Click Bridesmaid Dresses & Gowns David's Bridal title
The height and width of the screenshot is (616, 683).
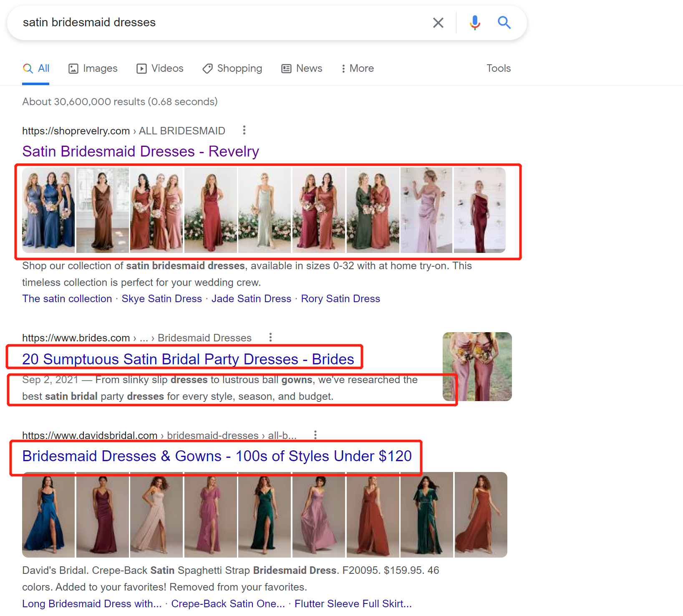pyautogui.click(x=217, y=456)
